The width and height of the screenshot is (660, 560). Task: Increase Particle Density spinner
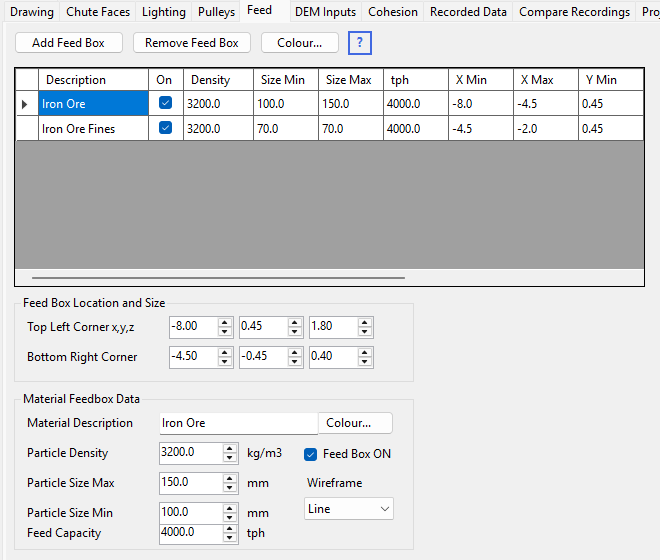229,449
